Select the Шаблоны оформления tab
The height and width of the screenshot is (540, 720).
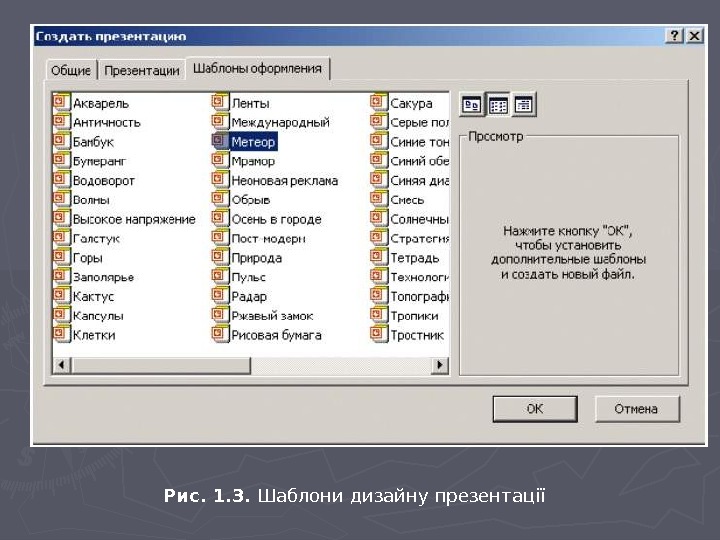(257, 68)
